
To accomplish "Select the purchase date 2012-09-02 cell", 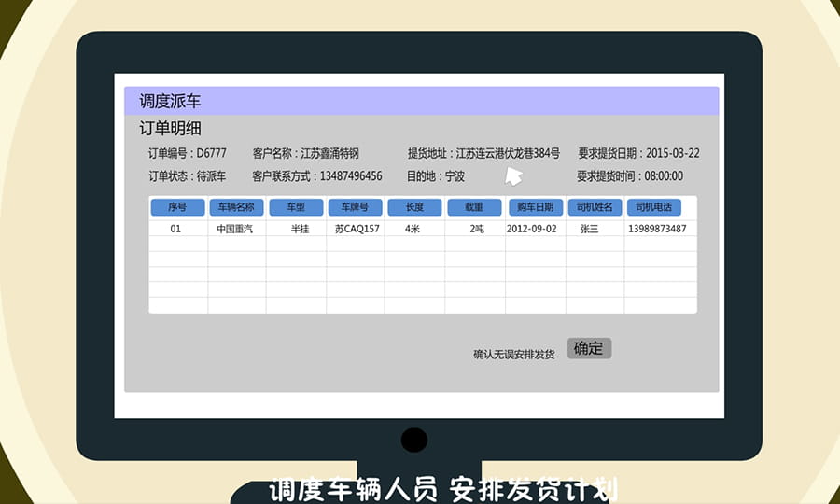I will [531, 229].
